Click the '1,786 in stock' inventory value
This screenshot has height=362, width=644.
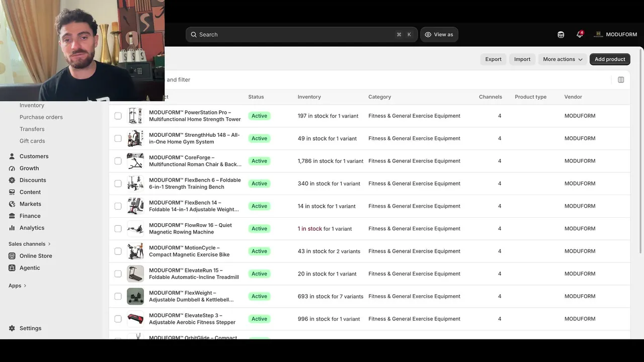[315, 161]
